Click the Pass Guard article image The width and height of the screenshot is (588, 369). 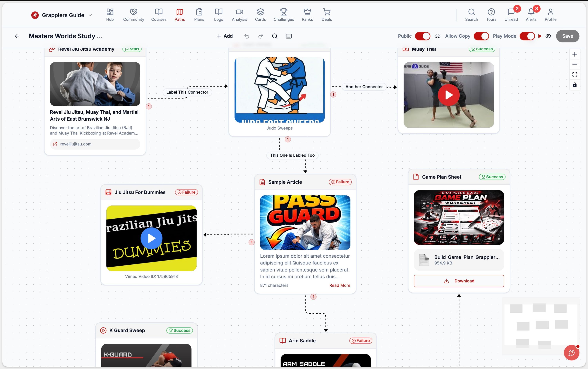305,222
